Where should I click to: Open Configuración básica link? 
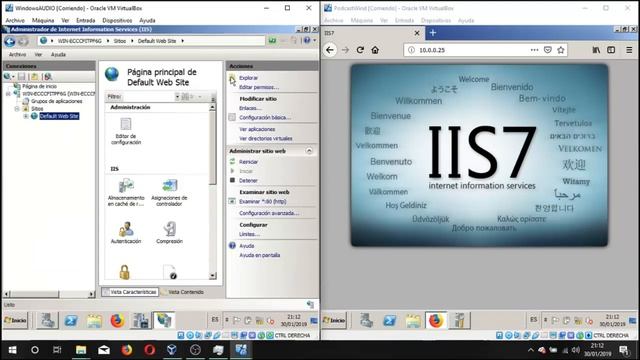point(265,118)
